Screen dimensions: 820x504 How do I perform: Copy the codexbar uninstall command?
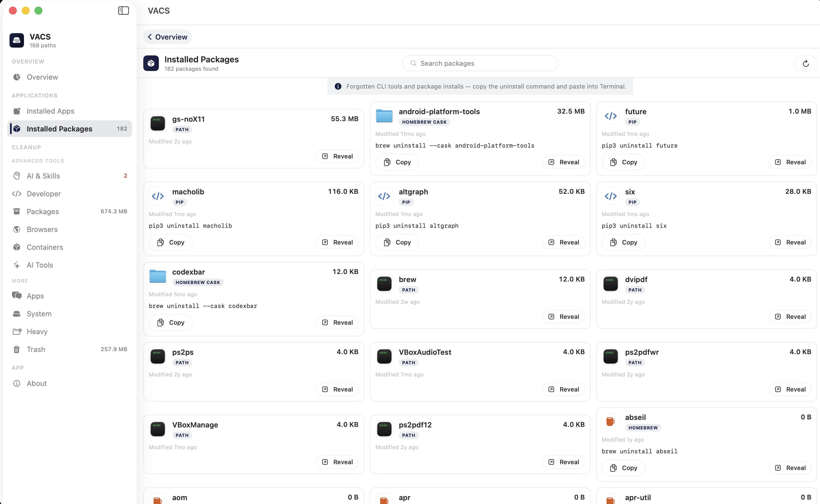(x=171, y=323)
